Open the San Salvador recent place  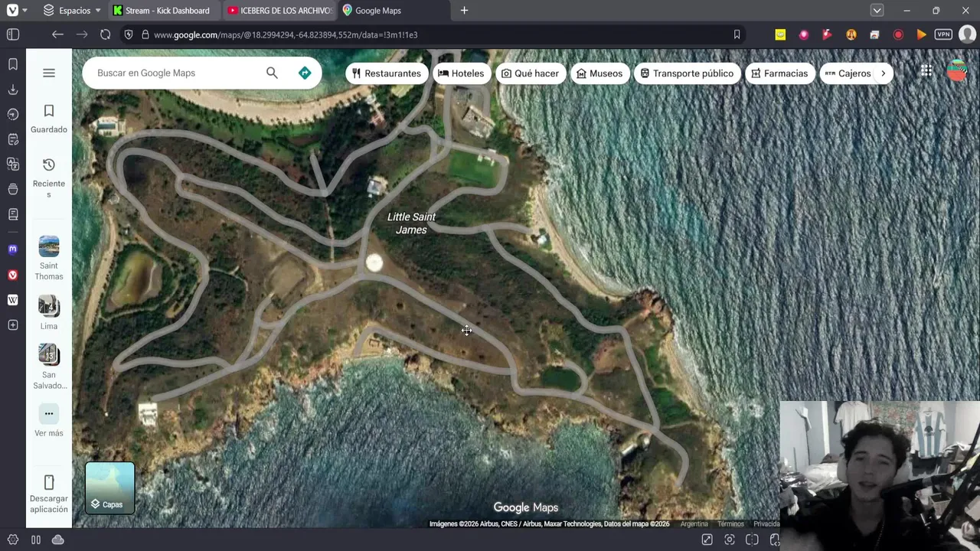(49, 367)
